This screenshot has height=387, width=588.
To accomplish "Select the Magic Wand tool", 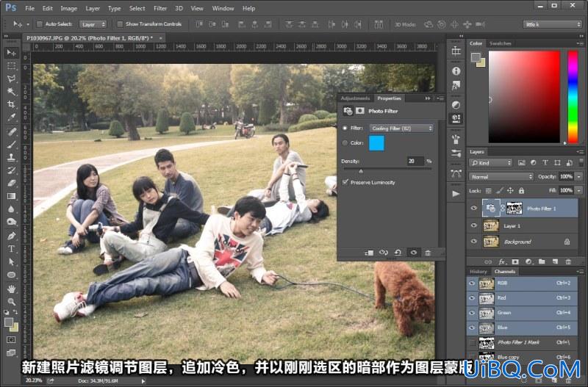I will [x=11, y=91].
